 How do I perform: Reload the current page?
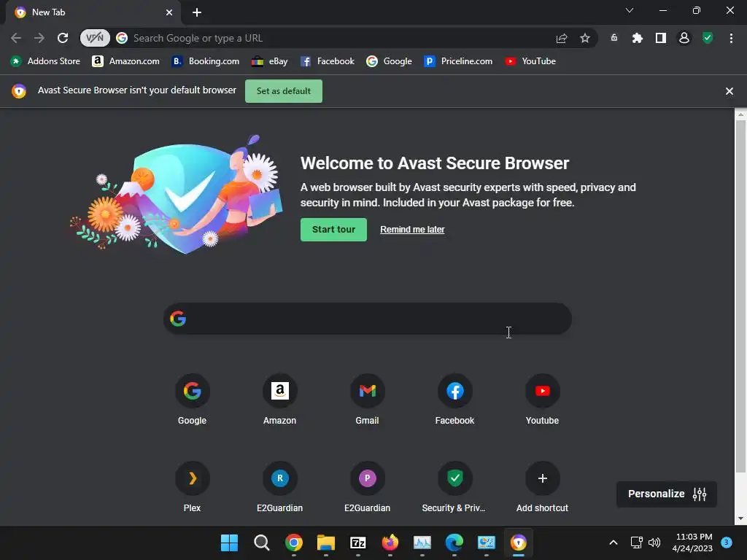click(x=63, y=38)
